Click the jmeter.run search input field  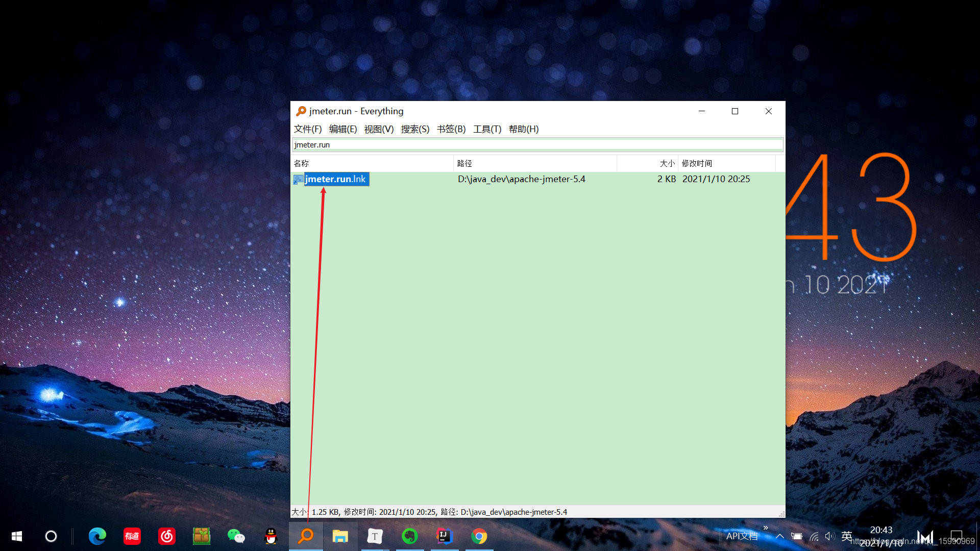click(x=537, y=145)
